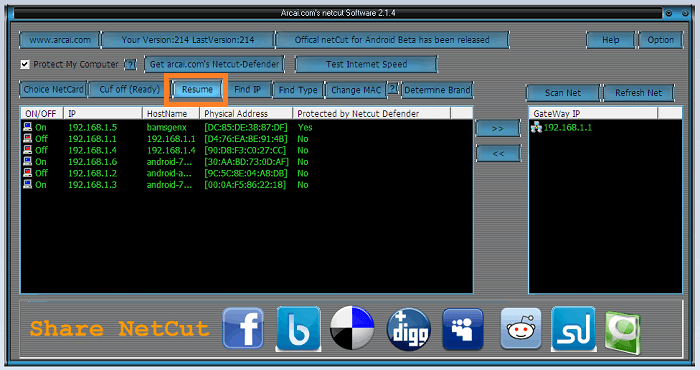700x370 pixels.
Task: Select MAC address DC:85:DE:38:87:DF
Action: click(x=246, y=127)
